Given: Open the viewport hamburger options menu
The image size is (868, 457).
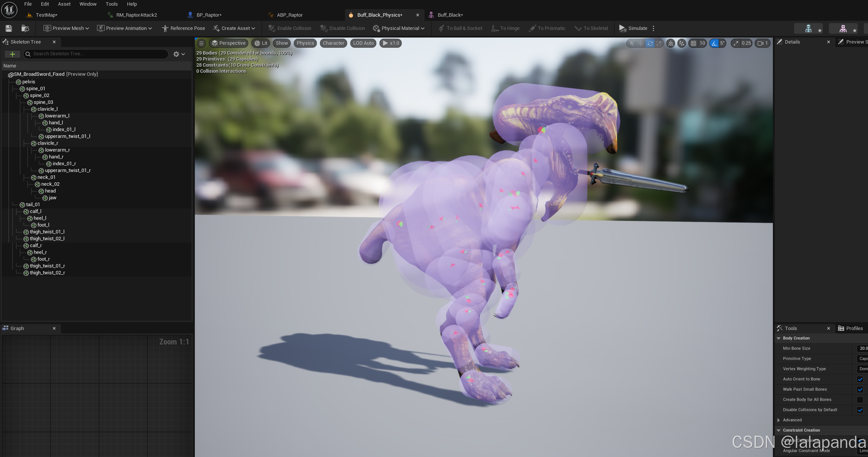Looking at the screenshot, I should [x=202, y=43].
